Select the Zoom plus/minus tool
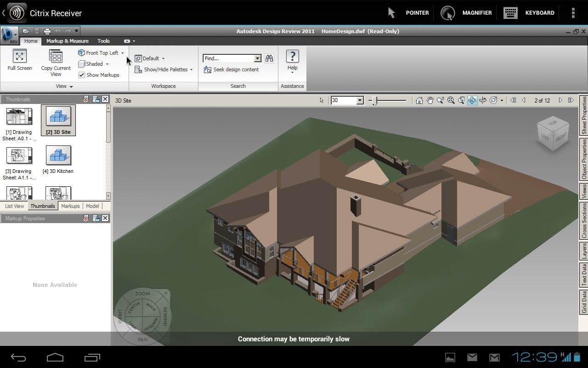This screenshot has width=588, height=368. point(441,100)
